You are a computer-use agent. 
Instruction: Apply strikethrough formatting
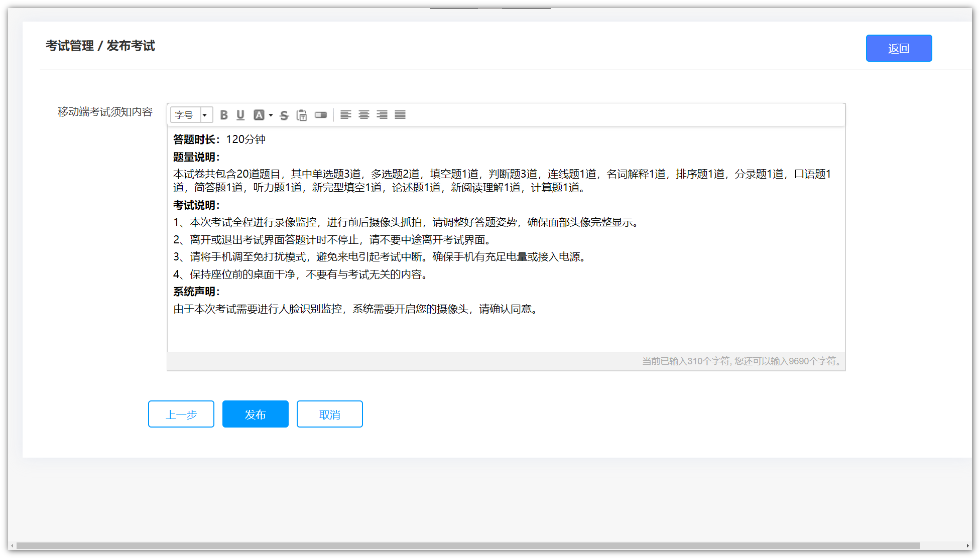pyautogui.click(x=284, y=115)
